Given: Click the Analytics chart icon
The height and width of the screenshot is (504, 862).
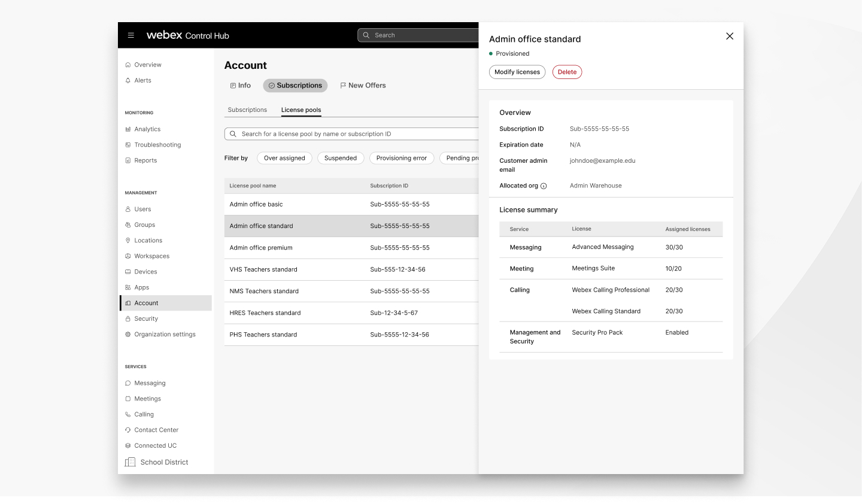Looking at the screenshot, I should [x=128, y=129].
